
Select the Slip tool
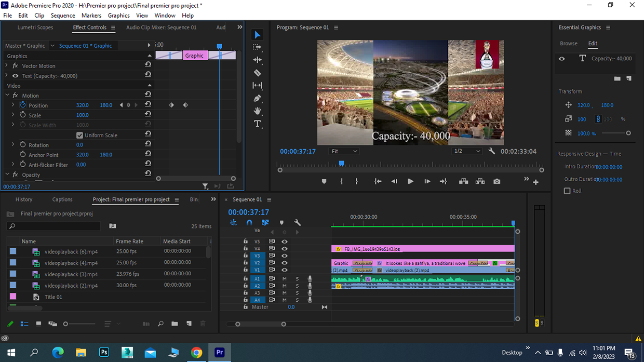pyautogui.click(x=258, y=85)
